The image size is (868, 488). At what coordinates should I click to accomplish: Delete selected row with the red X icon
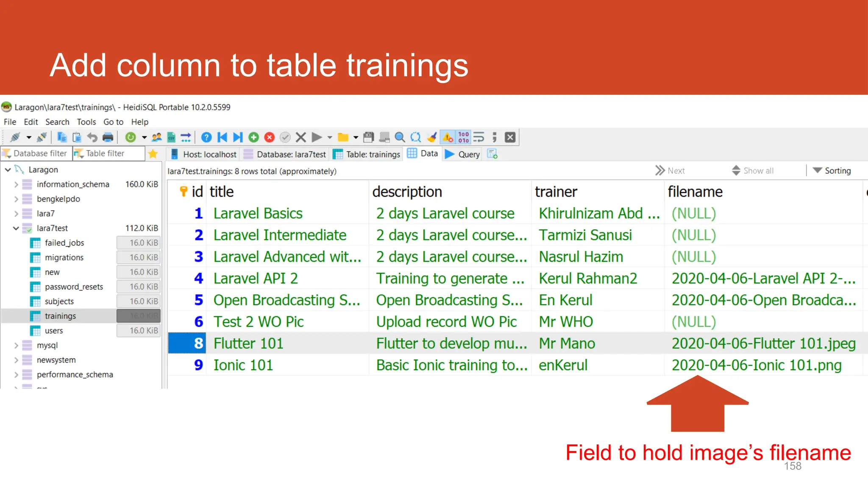tap(270, 137)
